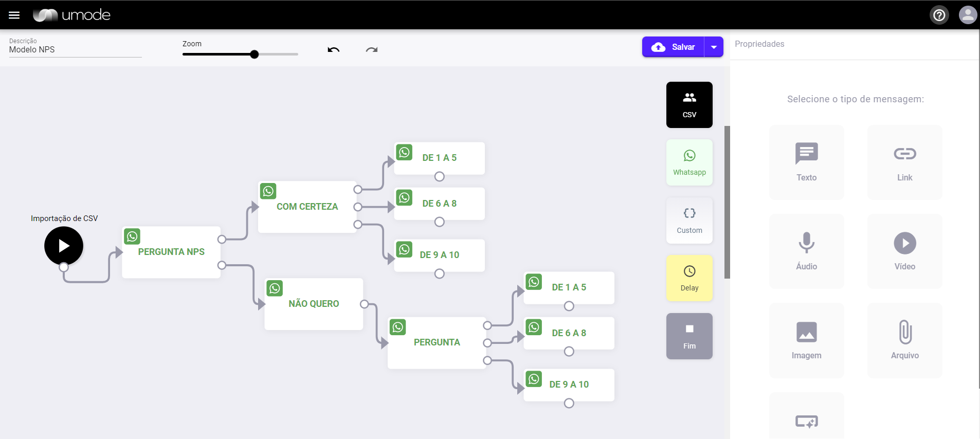Select the Texto message type
Viewport: 980px width, 439px height.
(x=806, y=162)
